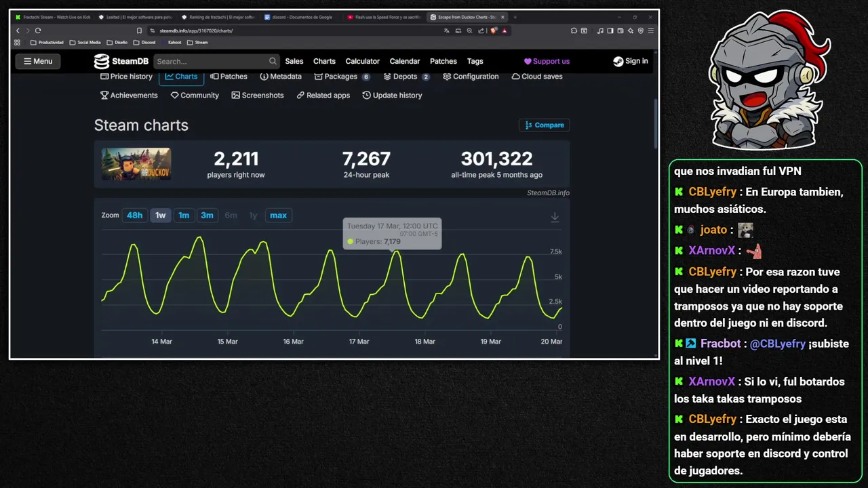
Task: Reload the page
Action: [x=38, y=30]
